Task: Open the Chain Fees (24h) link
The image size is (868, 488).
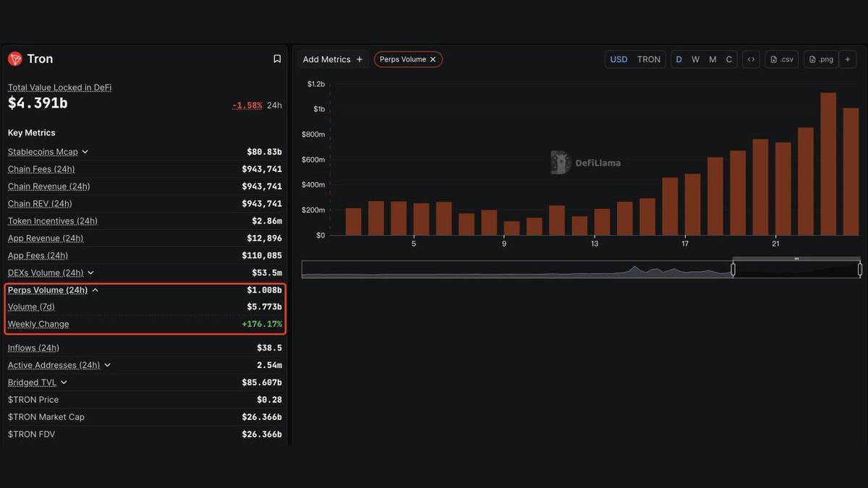Action: point(41,169)
